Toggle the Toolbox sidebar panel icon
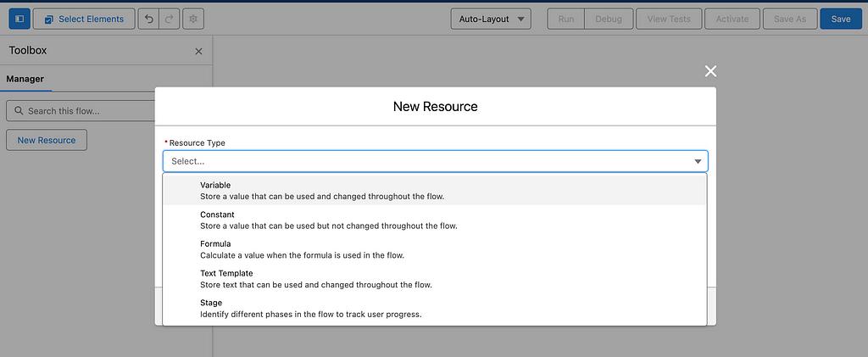Image resolution: width=868 pixels, height=357 pixels. pyautogui.click(x=19, y=19)
